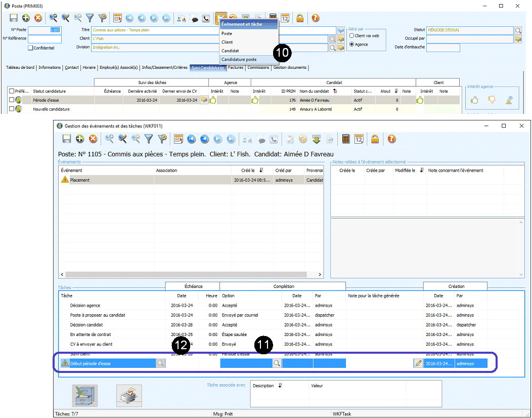
Task: Open Complétion option lookup in selected task row
Action: [x=277, y=363]
